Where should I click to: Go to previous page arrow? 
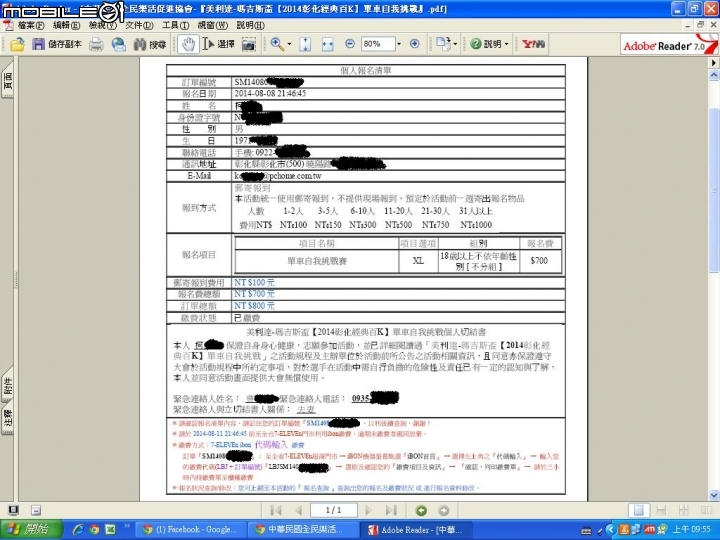299,510
